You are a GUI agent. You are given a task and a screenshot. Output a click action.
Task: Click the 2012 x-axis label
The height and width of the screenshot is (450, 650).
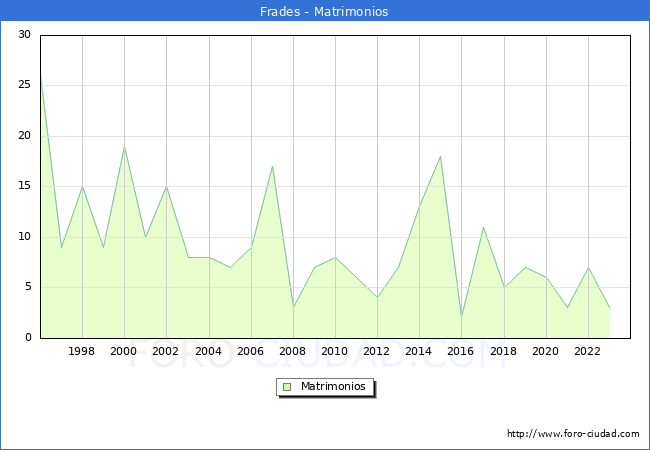click(376, 351)
